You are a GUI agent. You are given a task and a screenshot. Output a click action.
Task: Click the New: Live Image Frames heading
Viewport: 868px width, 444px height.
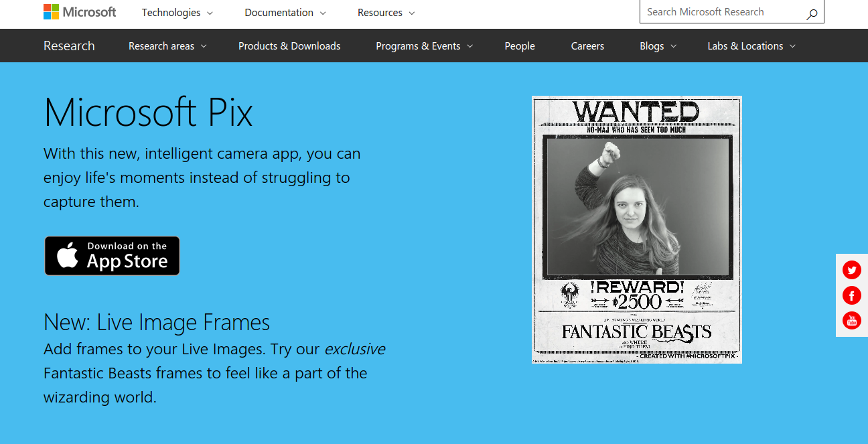coord(157,323)
